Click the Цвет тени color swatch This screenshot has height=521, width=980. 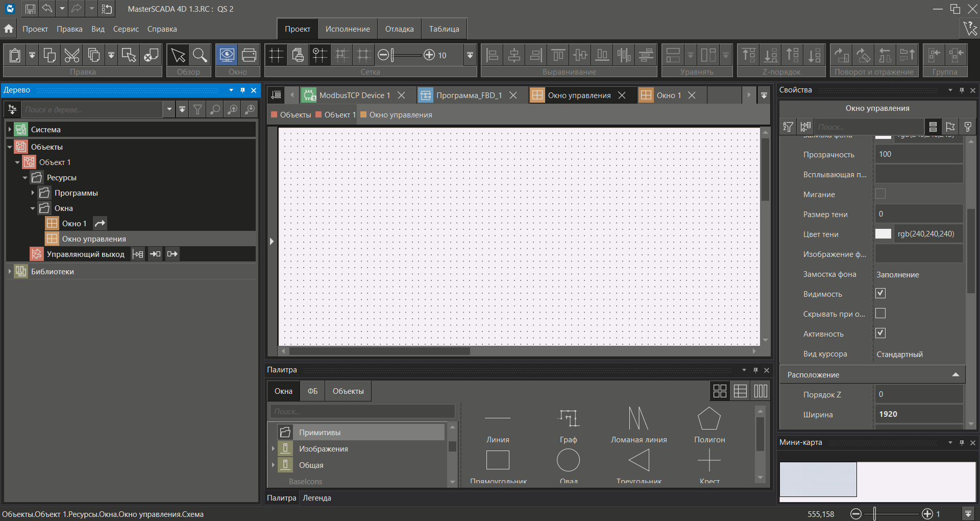(883, 234)
